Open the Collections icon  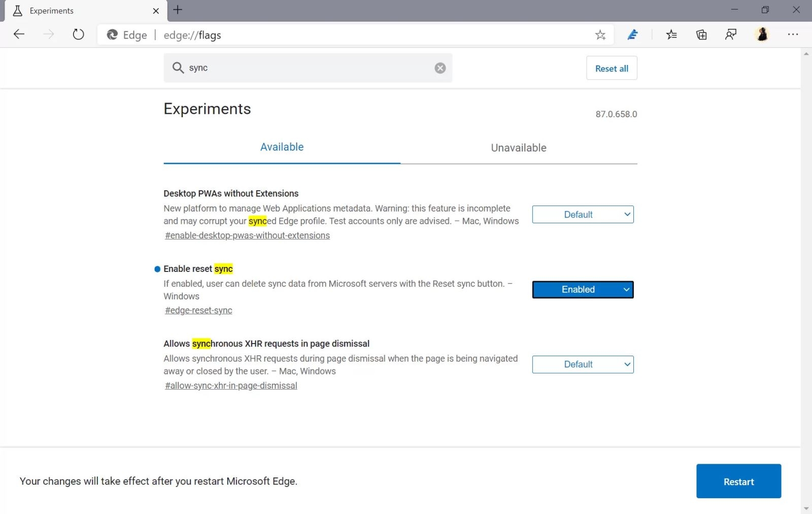click(701, 35)
